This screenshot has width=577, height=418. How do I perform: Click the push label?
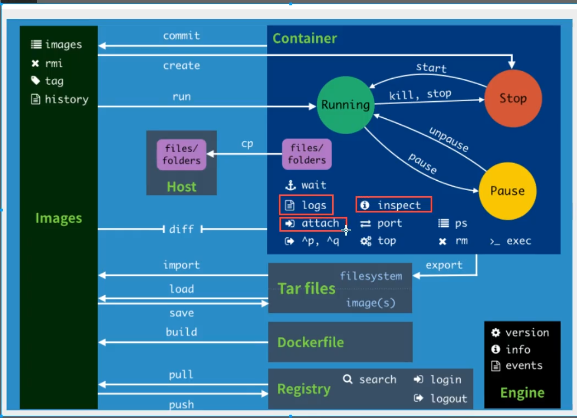[x=181, y=405]
